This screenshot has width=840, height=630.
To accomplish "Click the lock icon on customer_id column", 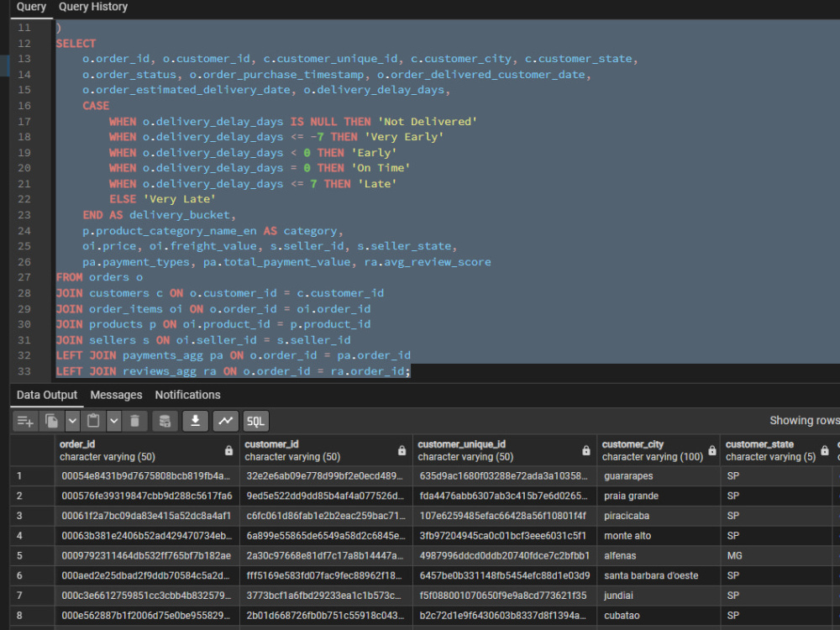I will click(x=402, y=450).
